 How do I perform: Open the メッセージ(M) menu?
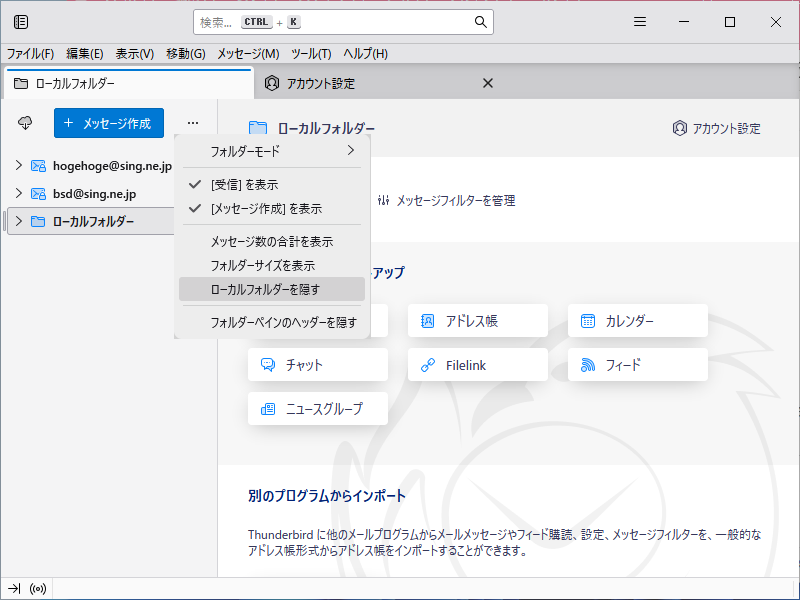coord(248,54)
